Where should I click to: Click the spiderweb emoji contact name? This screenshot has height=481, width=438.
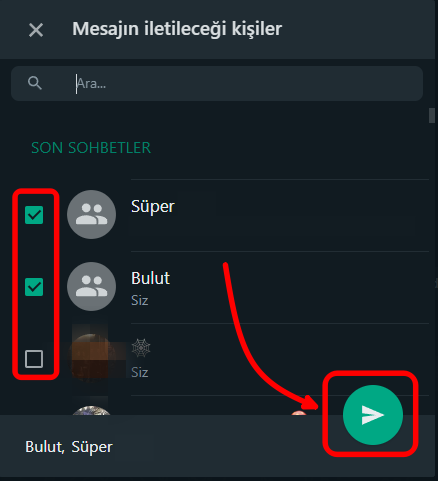click(x=141, y=348)
